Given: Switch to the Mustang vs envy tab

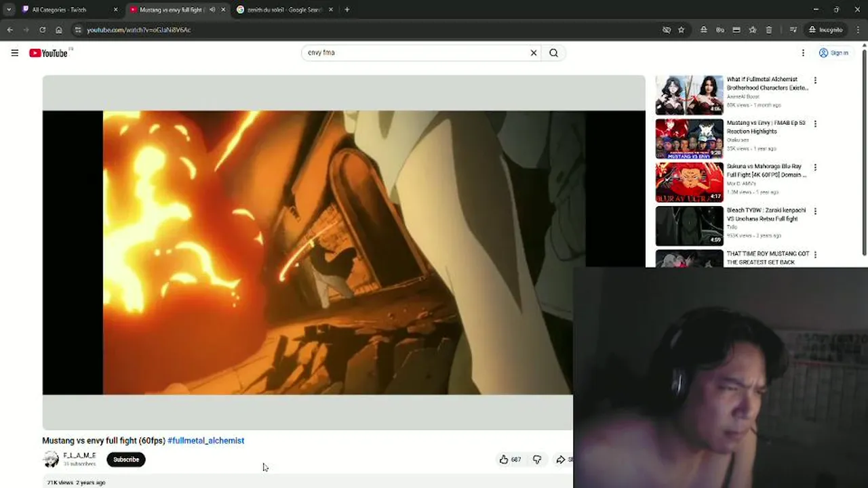Looking at the screenshot, I should coord(172,9).
